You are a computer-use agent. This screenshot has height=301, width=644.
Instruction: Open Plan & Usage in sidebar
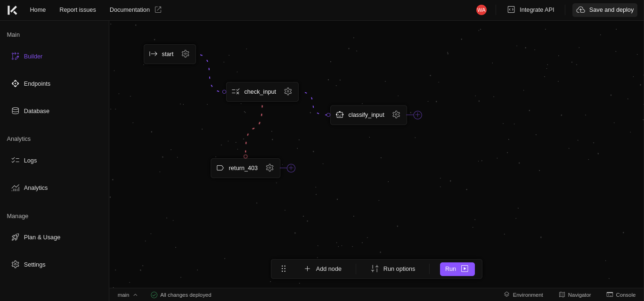point(42,237)
